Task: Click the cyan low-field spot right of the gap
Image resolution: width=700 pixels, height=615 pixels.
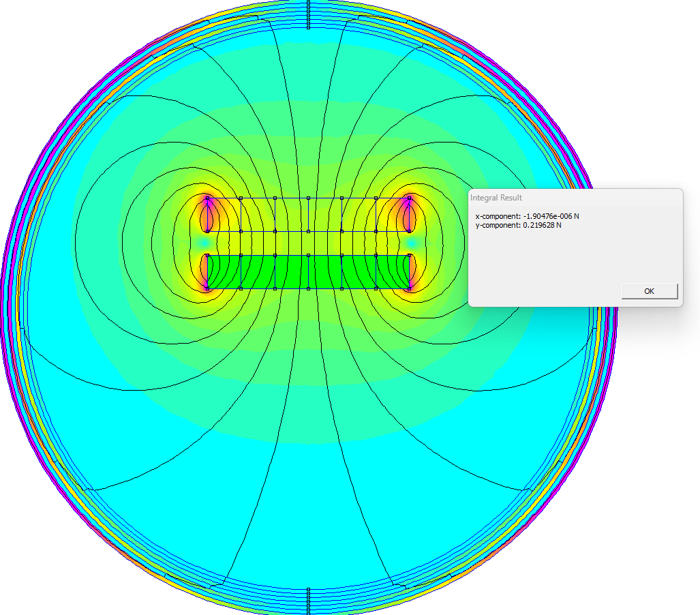Action: pyautogui.click(x=412, y=243)
